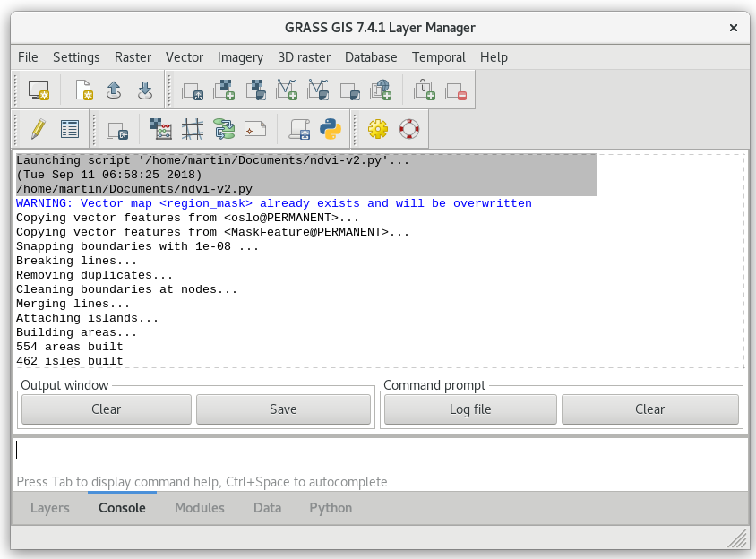The image size is (756, 559).
Task: Create a new workspace
Action: tap(84, 90)
